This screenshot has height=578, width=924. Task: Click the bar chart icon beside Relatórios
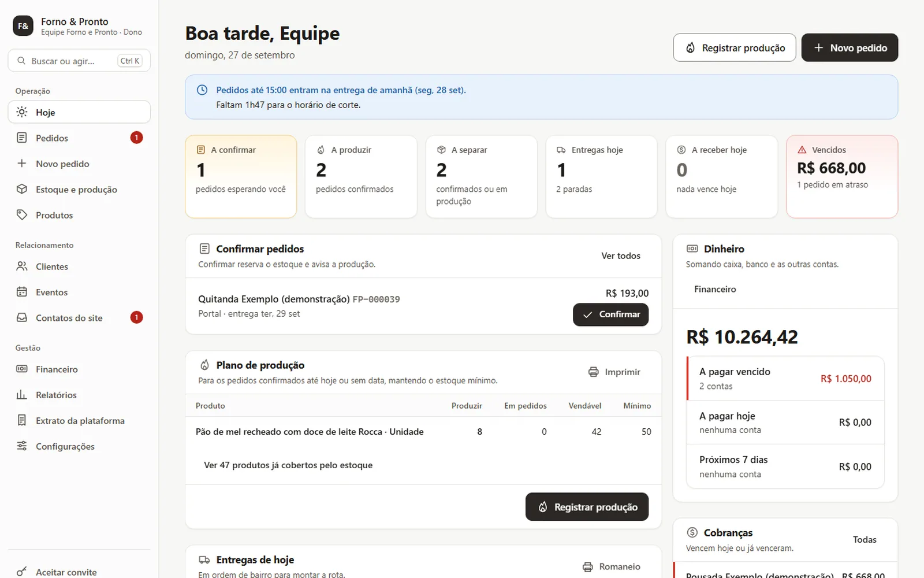click(22, 395)
